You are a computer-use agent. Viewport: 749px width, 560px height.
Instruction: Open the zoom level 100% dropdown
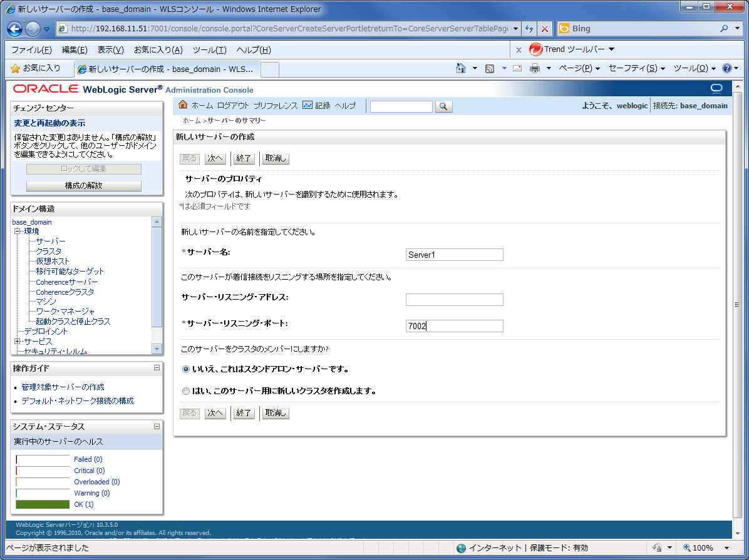(x=726, y=548)
